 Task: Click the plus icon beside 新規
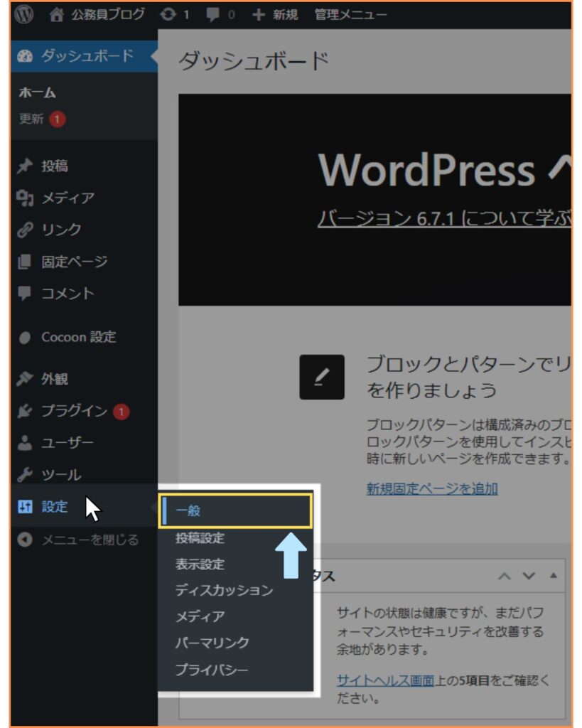pos(259,15)
